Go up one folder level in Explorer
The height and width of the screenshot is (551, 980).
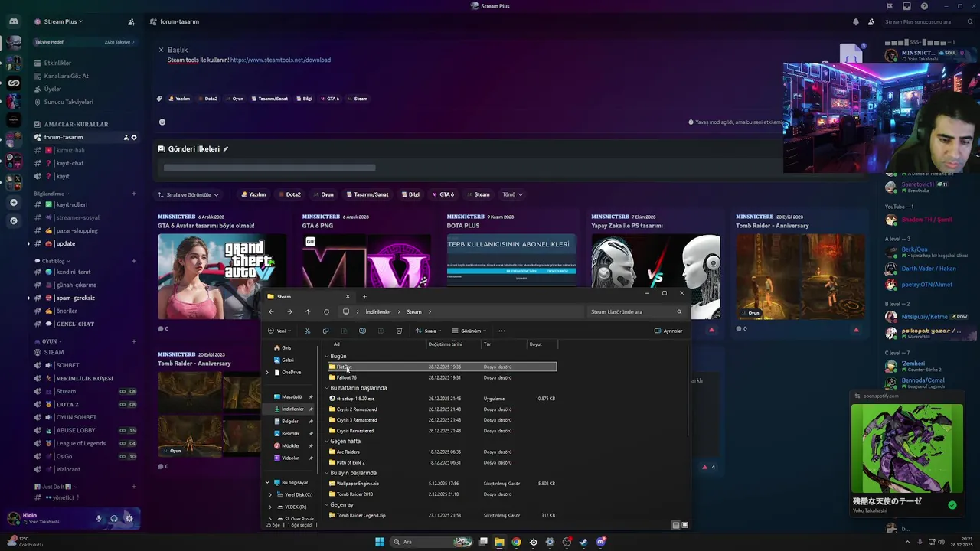tap(308, 311)
